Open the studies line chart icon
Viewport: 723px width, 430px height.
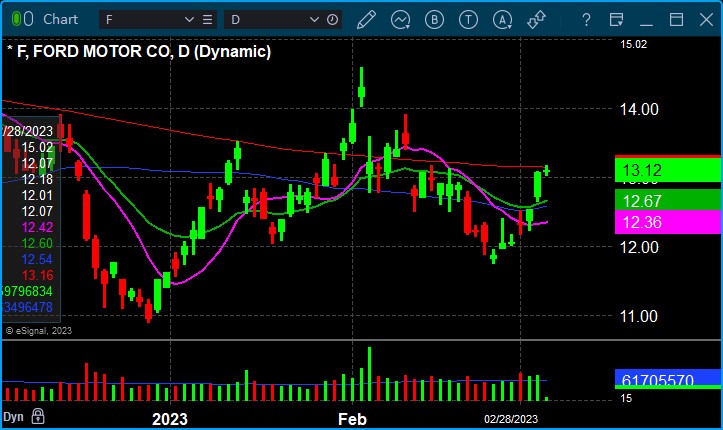pyautogui.click(x=400, y=20)
